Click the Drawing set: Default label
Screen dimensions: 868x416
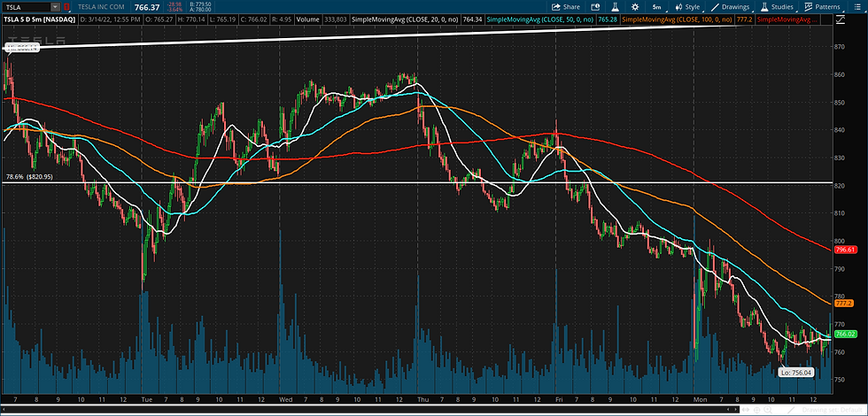pyautogui.click(x=832, y=410)
